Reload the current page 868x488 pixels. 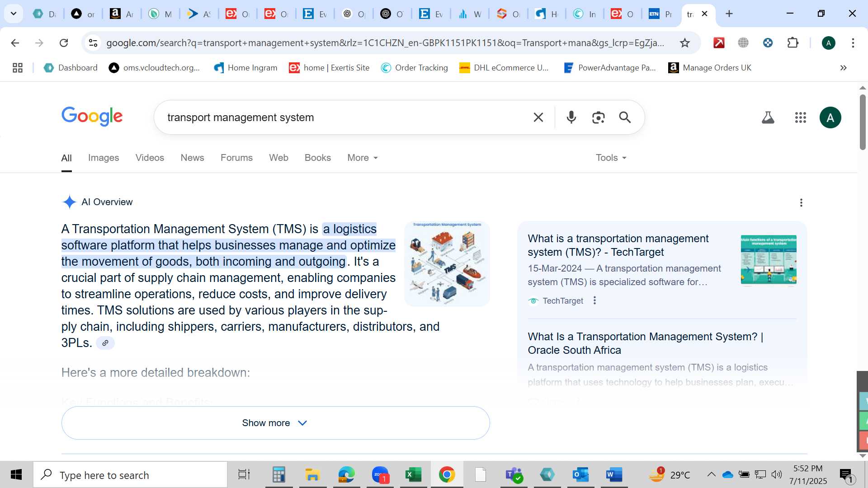(64, 43)
